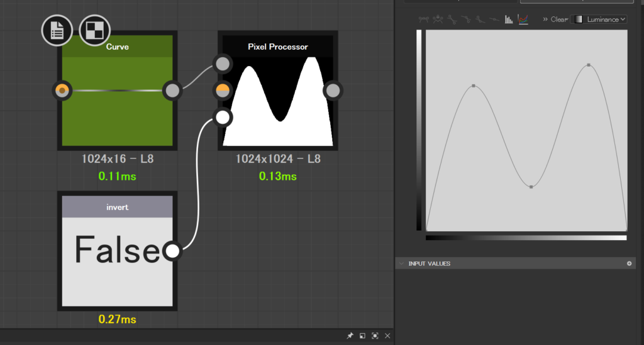Click the flatten tangent line icon
This screenshot has width=644, height=345.
pyautogui.click(x=494, y=19)
